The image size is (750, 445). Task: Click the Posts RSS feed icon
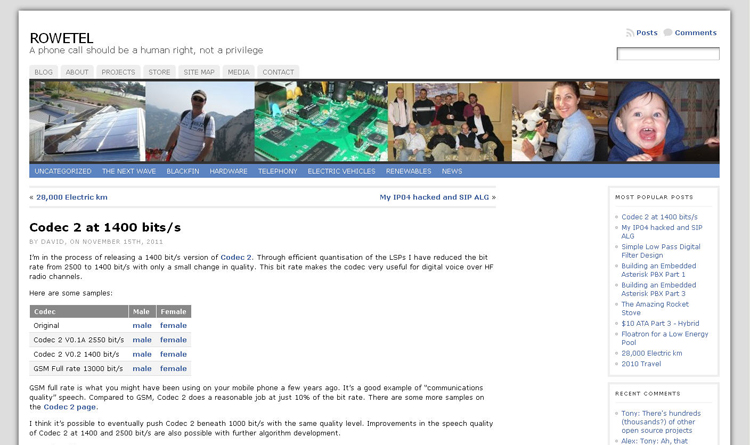[x=630, y=33]
